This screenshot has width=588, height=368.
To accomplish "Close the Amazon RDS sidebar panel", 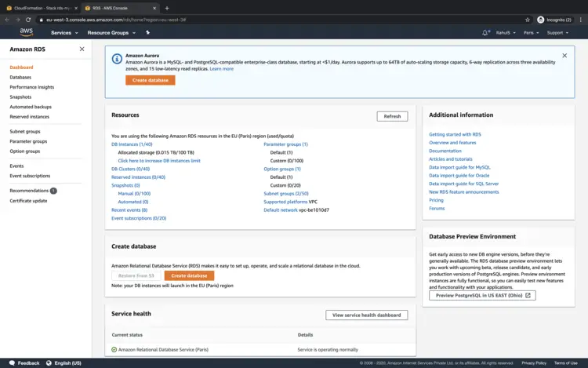I will pos(82,49).
